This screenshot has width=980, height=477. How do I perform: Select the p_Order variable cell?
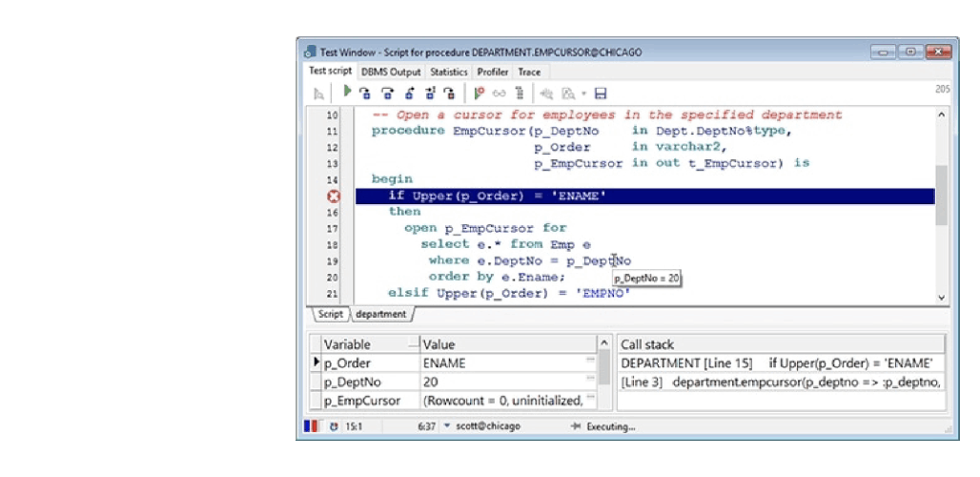click(371, 363)
